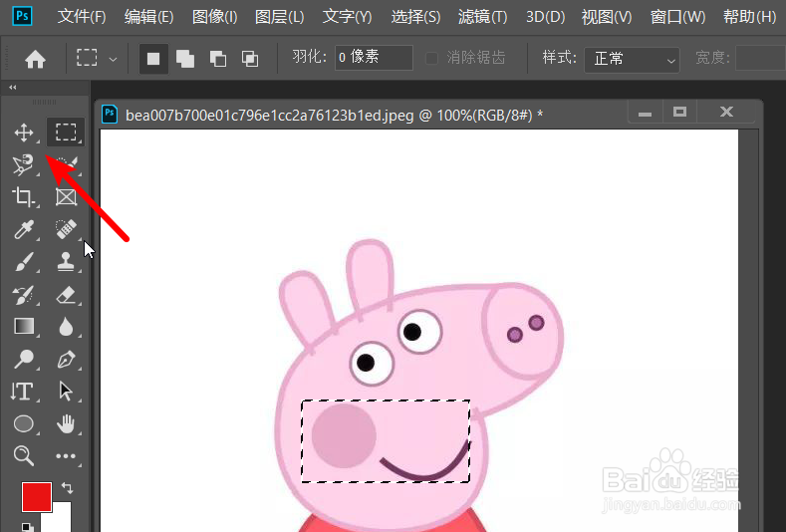Screen dimensions: 786x532
Task: Open the 窗口(W) menu
Action: point(677,17)
